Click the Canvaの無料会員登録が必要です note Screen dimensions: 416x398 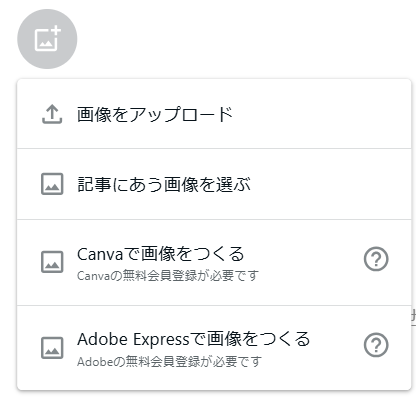click(x=168, y=276)
